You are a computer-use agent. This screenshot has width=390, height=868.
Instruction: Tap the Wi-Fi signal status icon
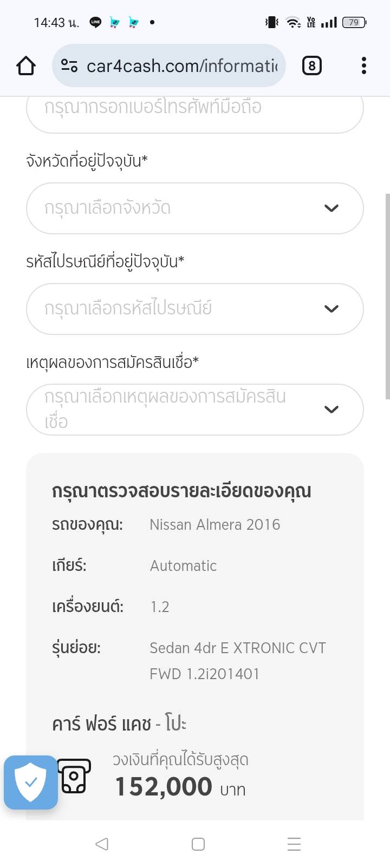(293, 22)
